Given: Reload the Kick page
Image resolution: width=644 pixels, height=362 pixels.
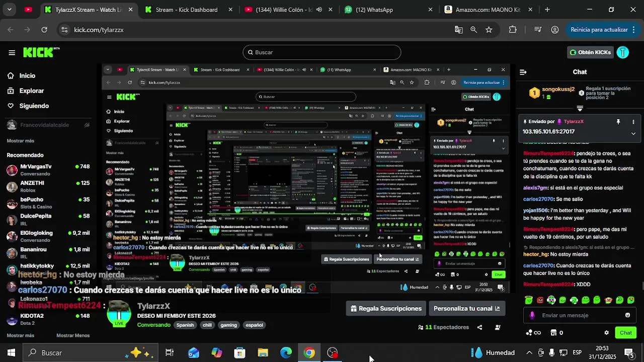Looking at the screenshot, I should click(44, 30).
